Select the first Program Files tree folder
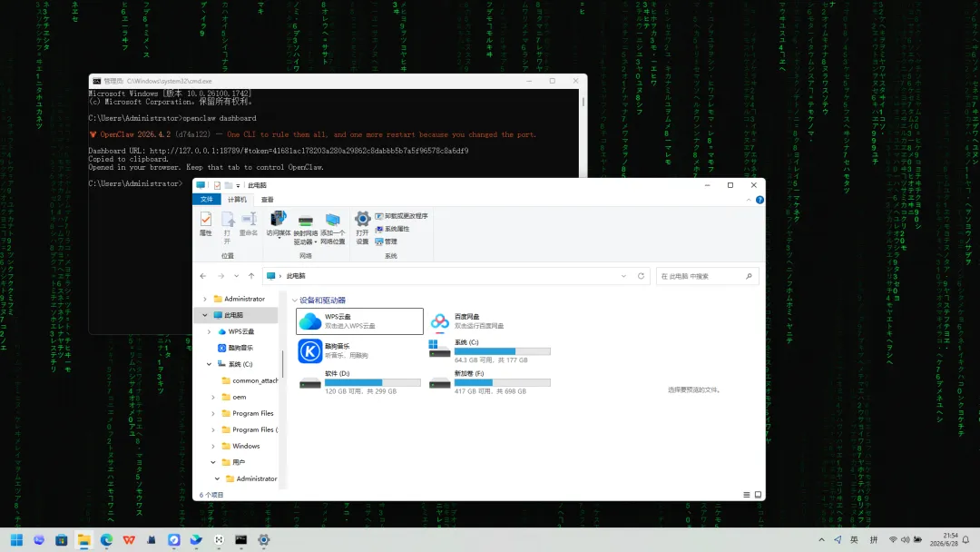This screenshot has height=552, width=980. coord(248,413)
